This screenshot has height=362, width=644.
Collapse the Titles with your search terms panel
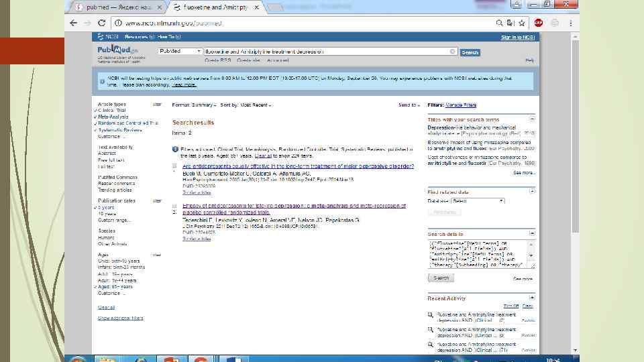(x=532, y=119)
